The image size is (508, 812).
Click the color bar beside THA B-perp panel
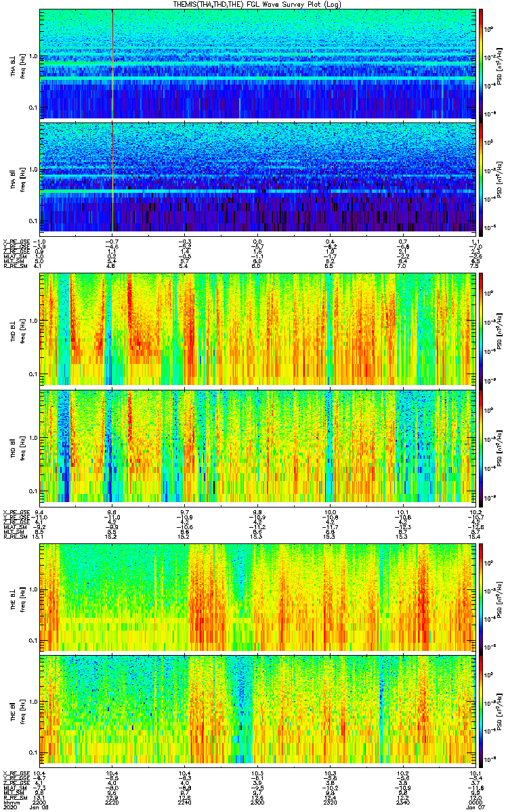point(481,64)
